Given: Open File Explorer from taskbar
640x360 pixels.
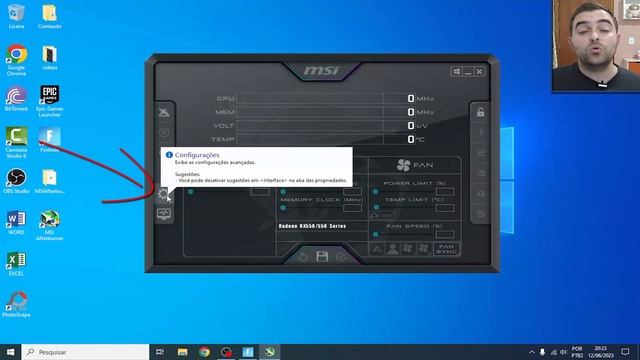Looking at the screenshot, I should pyautogui.click(x=182, y=352).
